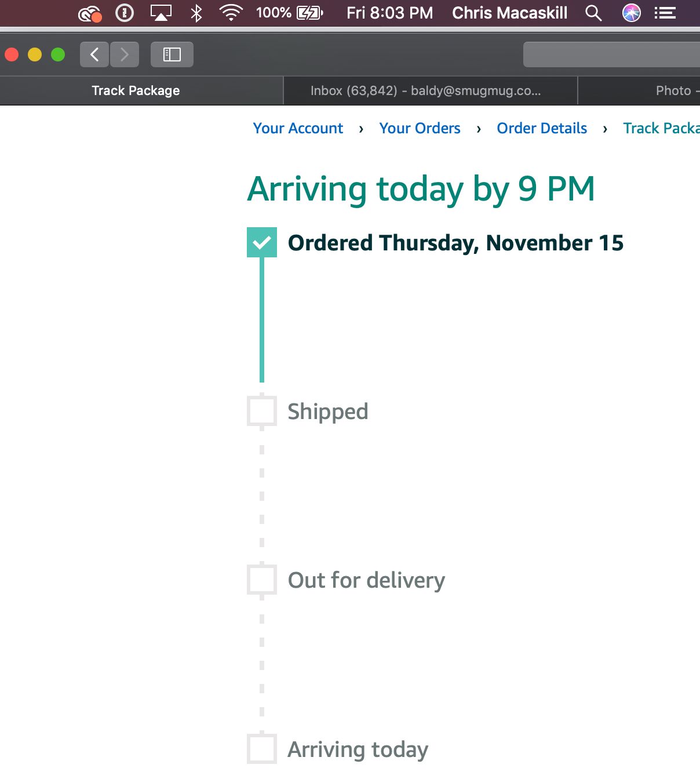Click the Safari back navigation arrow
The image size is (700, 779).
point(94,54)
